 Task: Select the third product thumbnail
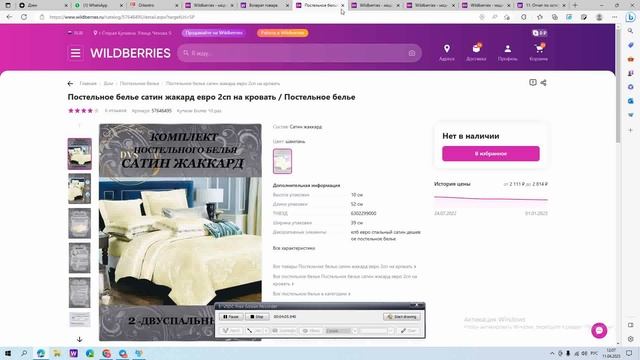click(80, 223)
